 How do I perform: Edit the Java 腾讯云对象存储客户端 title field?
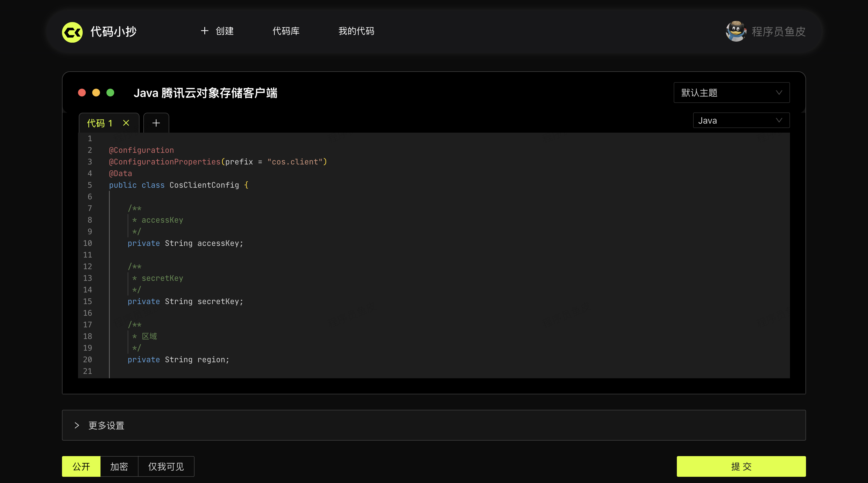point(205,93)
